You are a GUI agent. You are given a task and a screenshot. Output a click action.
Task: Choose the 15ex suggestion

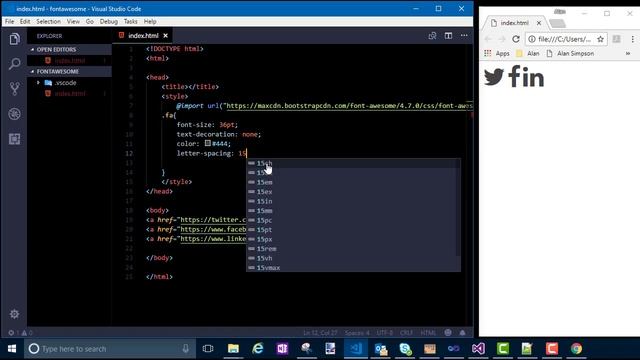point(353,192)
